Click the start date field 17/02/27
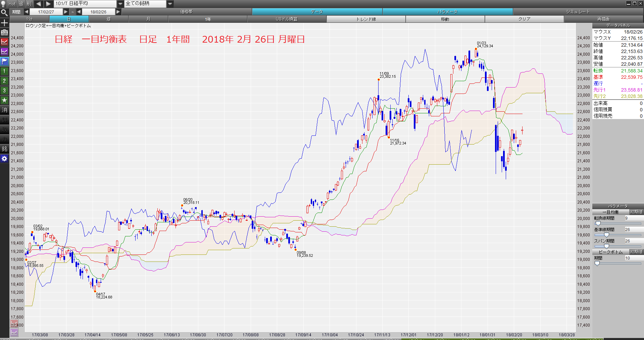The height and width of the screenshot is (340, 644). pos(46,12)
